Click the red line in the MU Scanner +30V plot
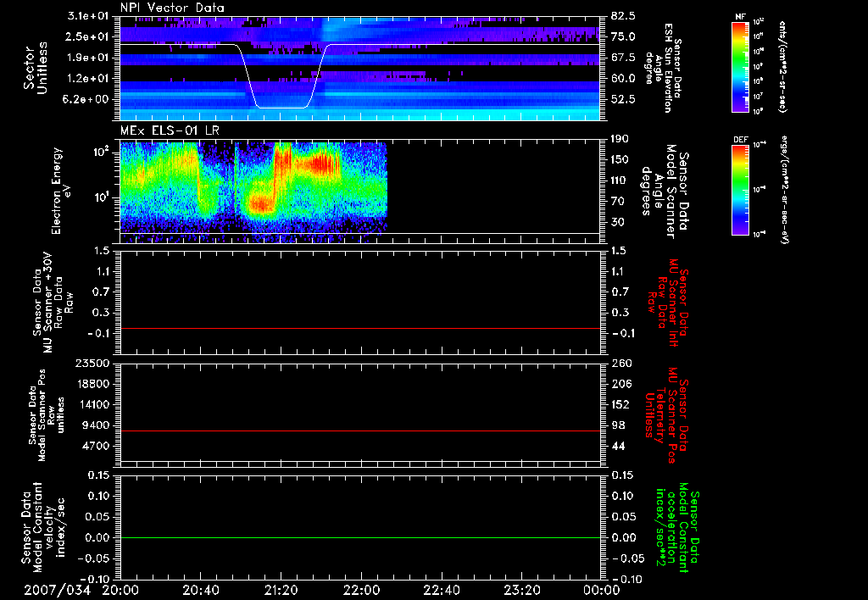868x600 pixels. coord(359,328)
